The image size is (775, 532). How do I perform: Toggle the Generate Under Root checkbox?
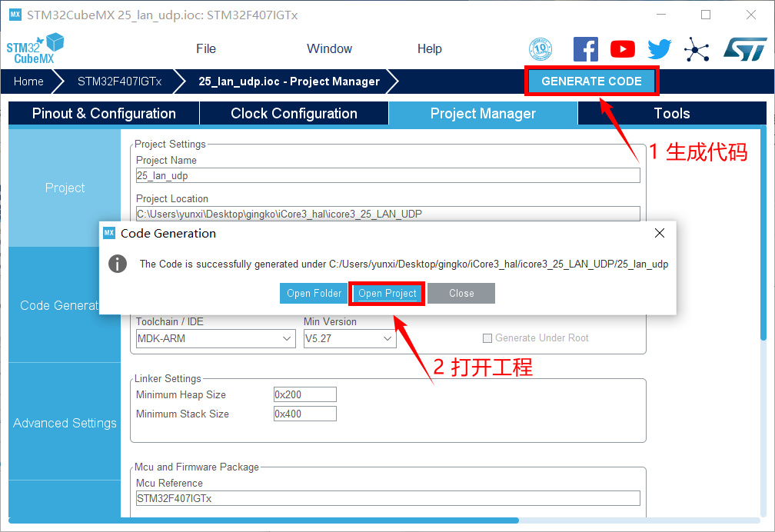point(487,338)
